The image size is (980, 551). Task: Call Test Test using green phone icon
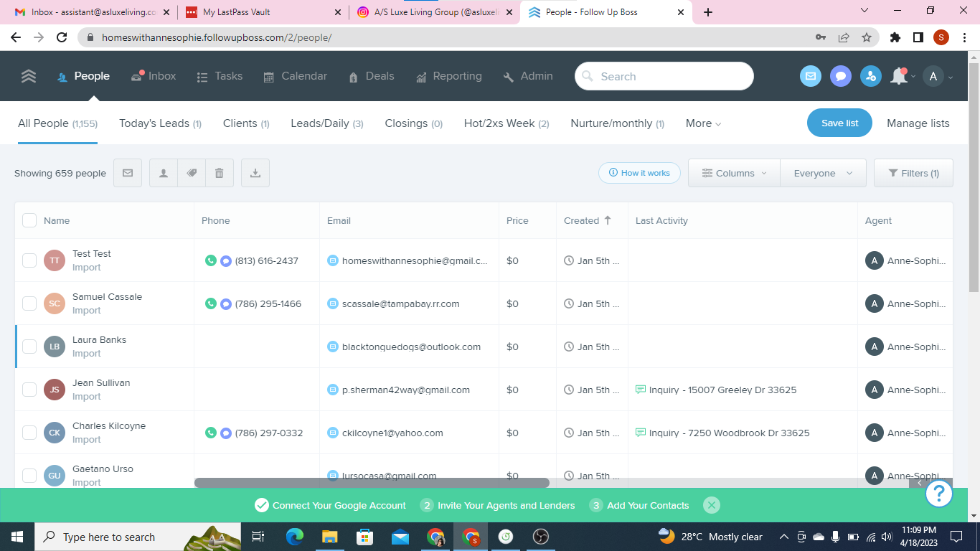211,260
